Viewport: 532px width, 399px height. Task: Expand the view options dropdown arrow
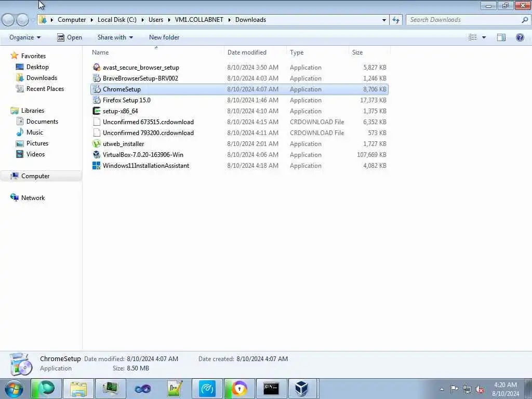click(484, 37)
